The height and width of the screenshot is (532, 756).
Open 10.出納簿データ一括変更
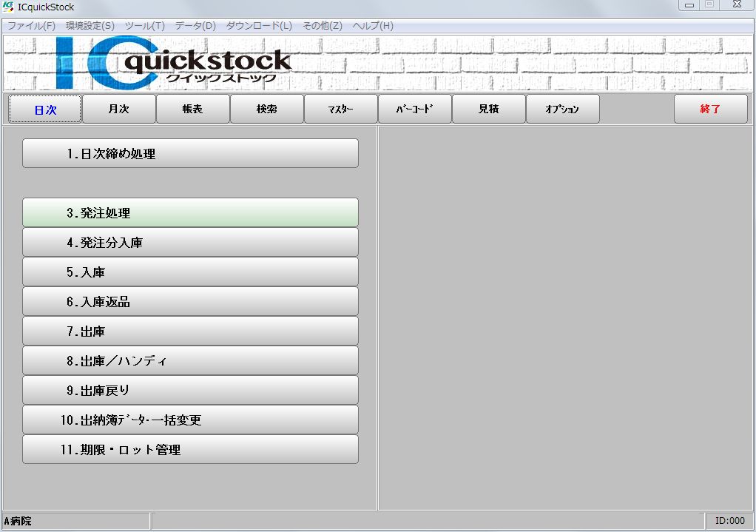(190, 420)
